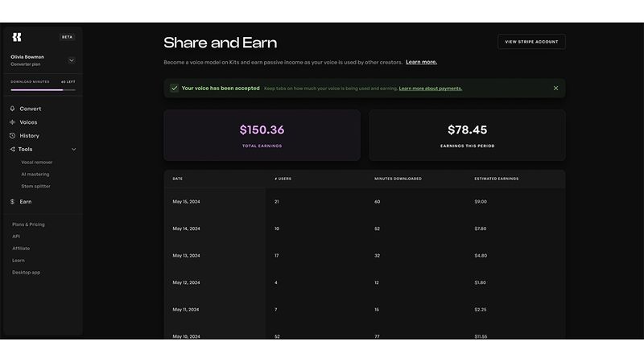644x362 pixels.
Task: Open the AI mastering tool
Action: 35,175
